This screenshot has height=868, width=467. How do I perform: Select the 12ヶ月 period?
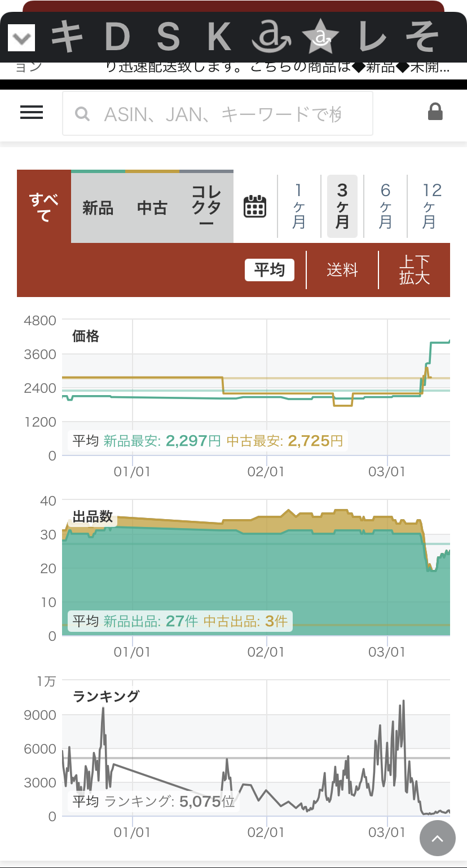point(429,206)
